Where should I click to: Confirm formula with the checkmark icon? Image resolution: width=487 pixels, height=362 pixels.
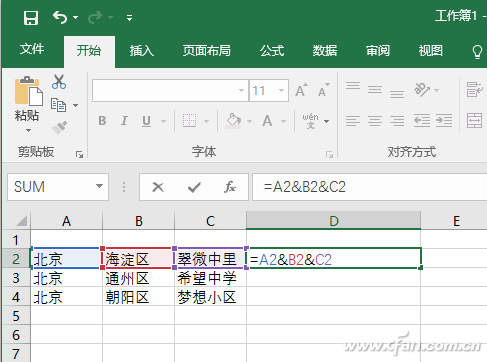click(x=194, y=187)
